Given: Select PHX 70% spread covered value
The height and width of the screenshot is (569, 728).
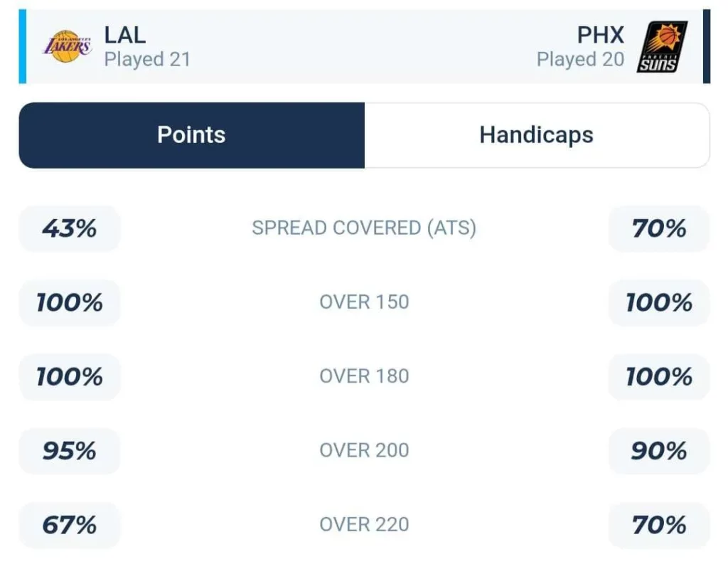Looking at the screenshot, I should [x=659, y=228].
